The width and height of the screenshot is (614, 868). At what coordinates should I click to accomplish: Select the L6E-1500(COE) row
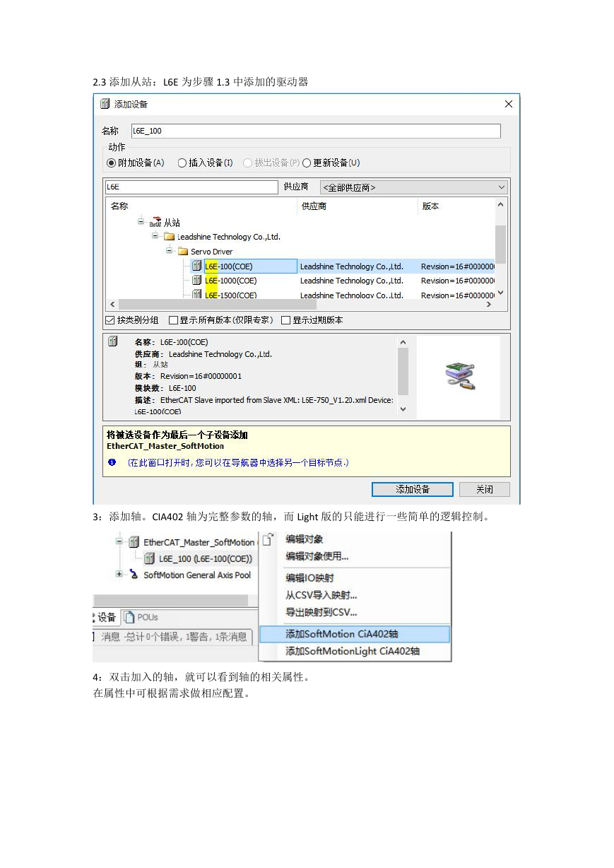(x=300, y=294)
